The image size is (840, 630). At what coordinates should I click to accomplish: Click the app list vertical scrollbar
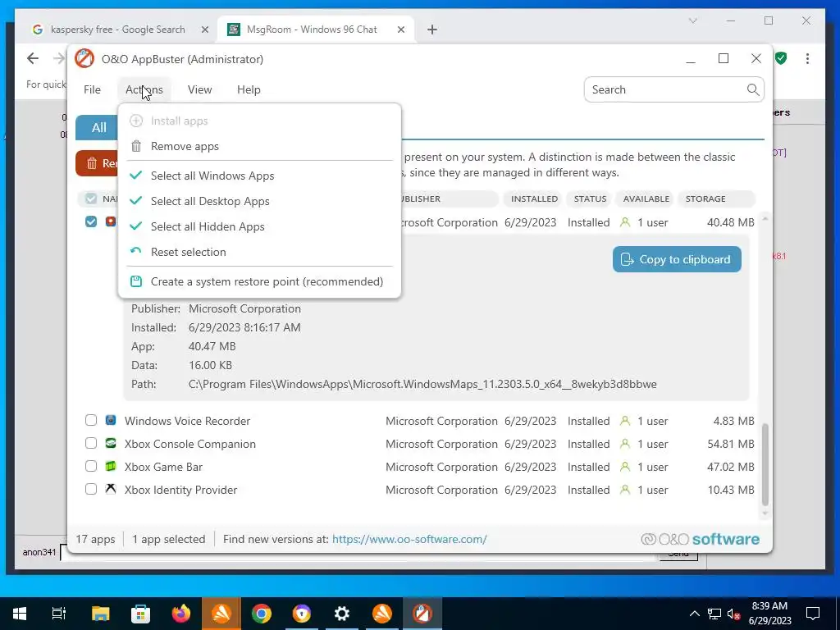click(x=765, y=464)
